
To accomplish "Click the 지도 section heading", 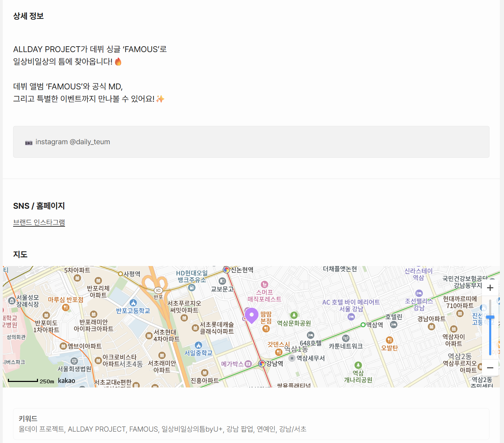I will (20, 255).
